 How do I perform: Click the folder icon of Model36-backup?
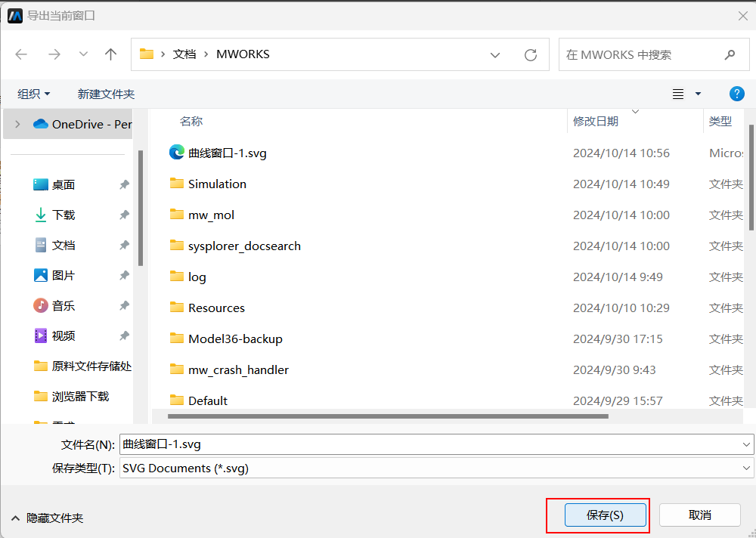[x=176, y=338]
